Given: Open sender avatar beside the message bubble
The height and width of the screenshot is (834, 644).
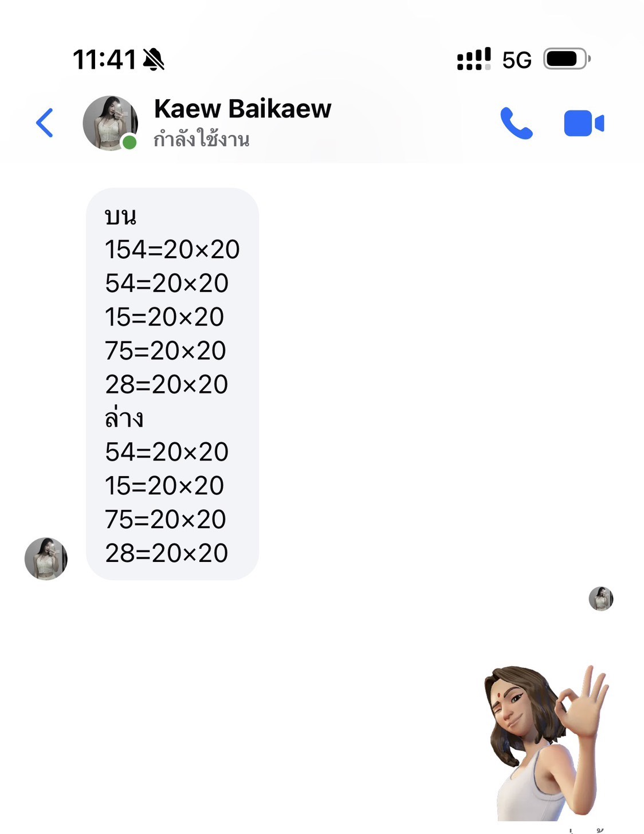Looking at the screenshot, I should (46, 558).
